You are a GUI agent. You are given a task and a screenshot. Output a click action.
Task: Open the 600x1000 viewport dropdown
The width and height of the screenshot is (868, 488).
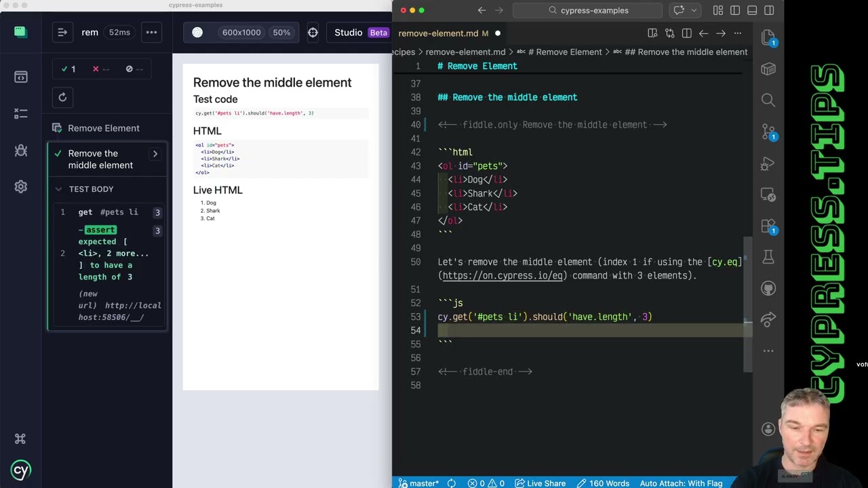point(241,33)
